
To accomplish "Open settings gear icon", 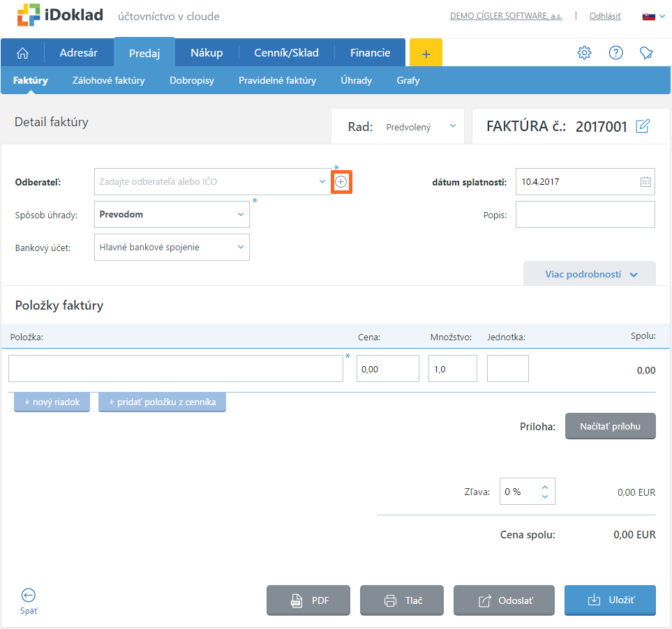I will tap(584, 53).
